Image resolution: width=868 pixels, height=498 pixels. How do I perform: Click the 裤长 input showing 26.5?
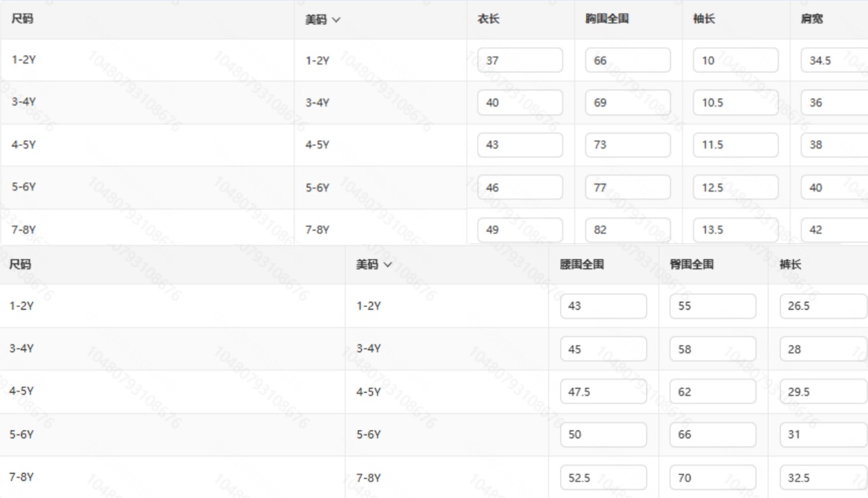tap(824, 306)
